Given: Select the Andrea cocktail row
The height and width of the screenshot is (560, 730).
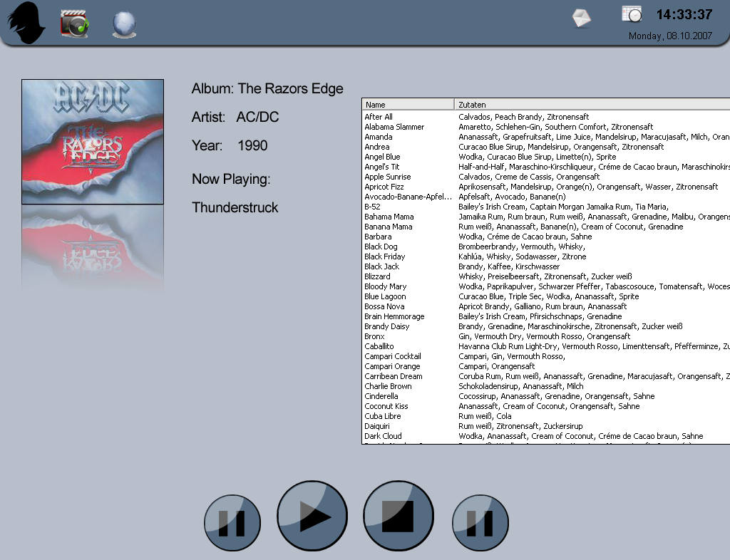Looking at the screenshot, I should tap(546, 147).
